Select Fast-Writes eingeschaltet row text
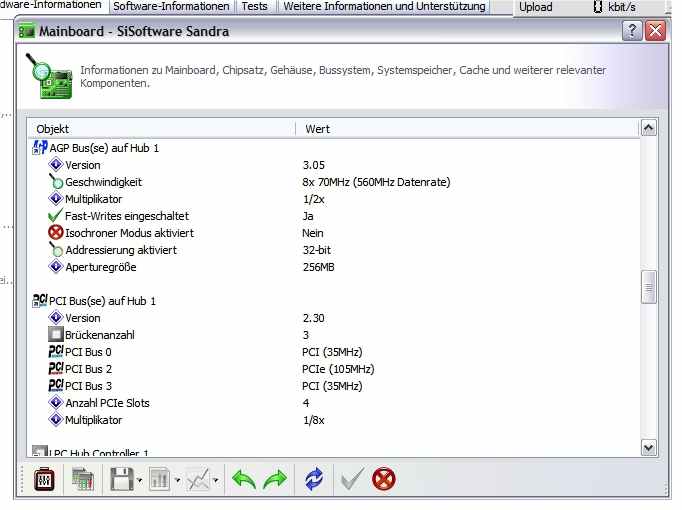 click(127, 216)
